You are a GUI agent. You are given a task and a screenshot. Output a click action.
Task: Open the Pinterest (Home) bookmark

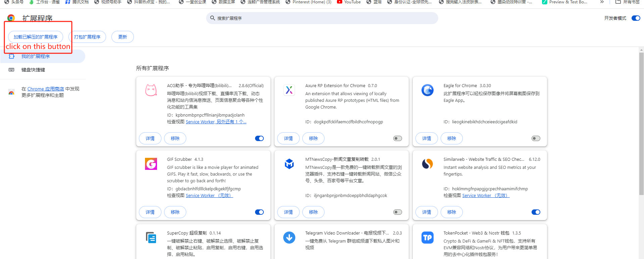[308, 2]
